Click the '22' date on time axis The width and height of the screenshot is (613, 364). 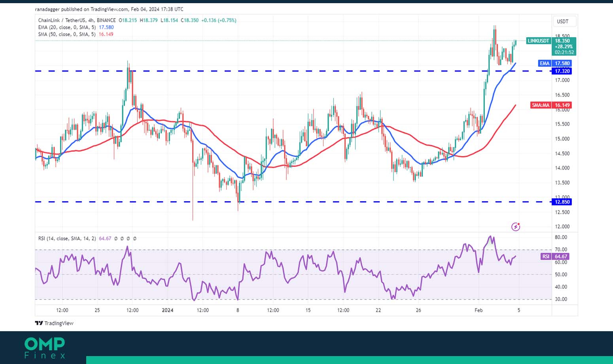pos(378,310)
